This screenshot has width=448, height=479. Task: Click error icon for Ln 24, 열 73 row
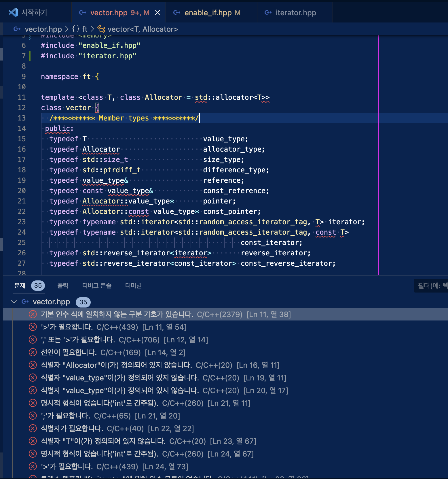(x=33, y=466)
